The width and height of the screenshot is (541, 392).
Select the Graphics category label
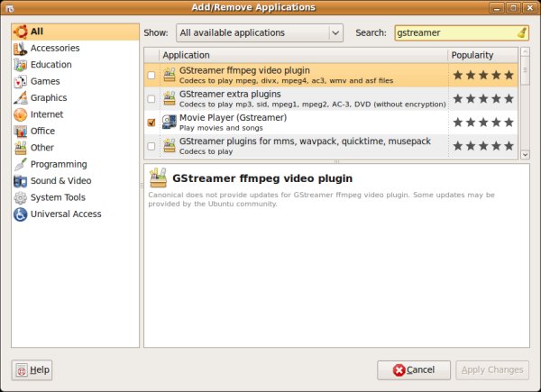[49, 98]
